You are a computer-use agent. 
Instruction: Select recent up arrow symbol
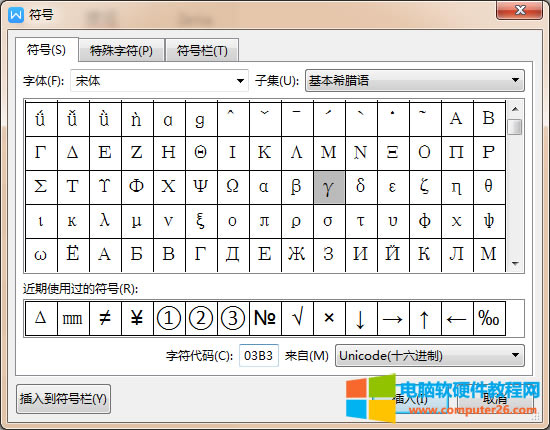425,318
